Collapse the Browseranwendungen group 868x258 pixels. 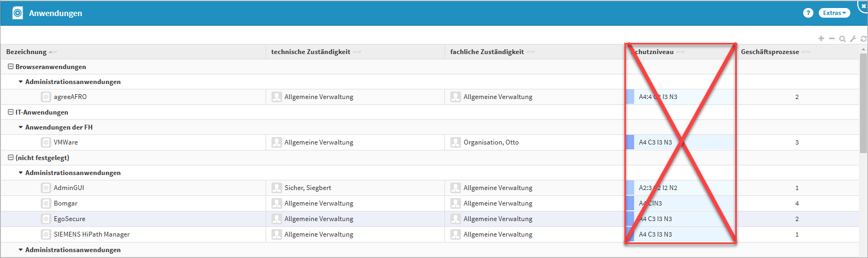(x=10, y=67)
